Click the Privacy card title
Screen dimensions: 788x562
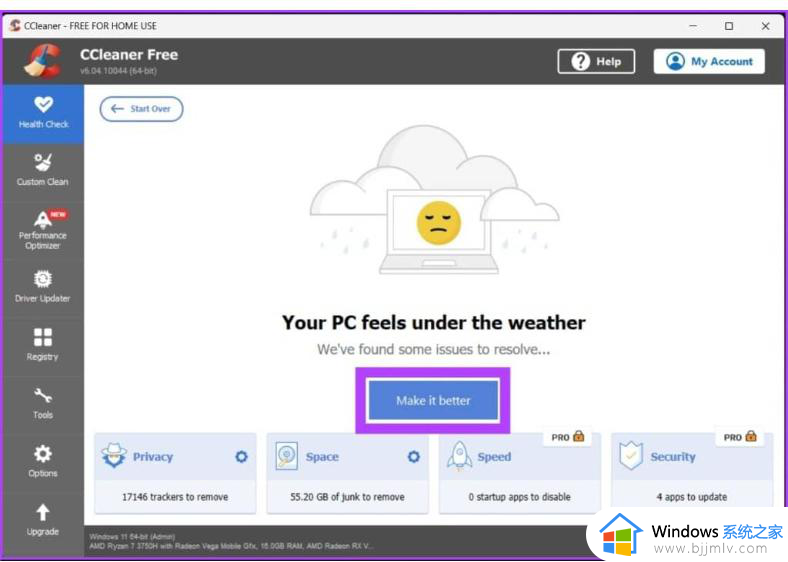(153, 456)
